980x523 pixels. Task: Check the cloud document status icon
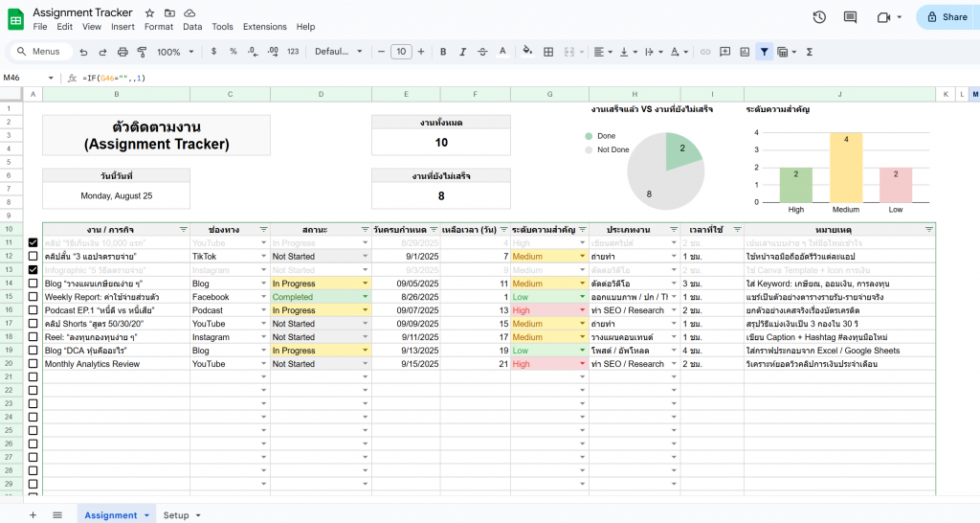[190, 12]
